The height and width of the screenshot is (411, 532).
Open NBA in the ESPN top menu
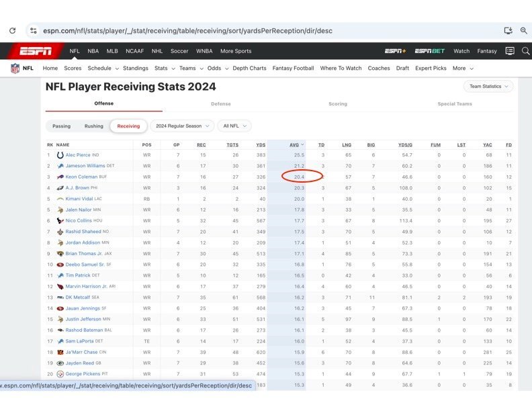pos(93,51)
